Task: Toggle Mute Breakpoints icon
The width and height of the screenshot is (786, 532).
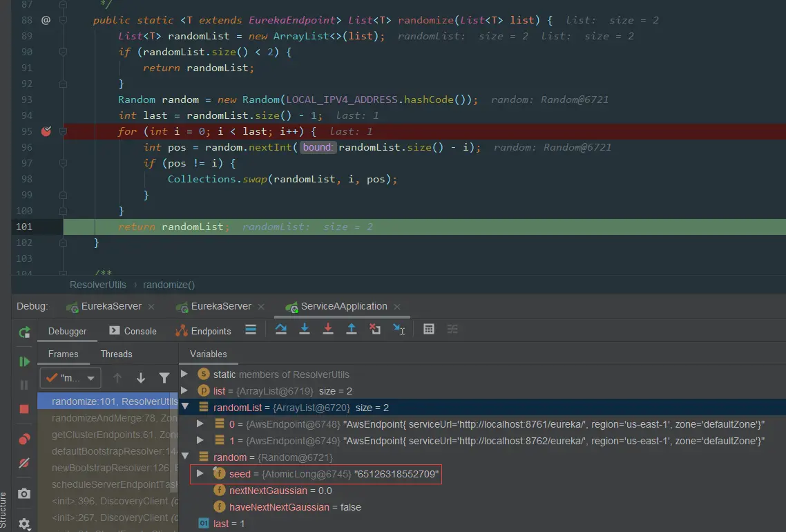Action: tap(24, 463)
